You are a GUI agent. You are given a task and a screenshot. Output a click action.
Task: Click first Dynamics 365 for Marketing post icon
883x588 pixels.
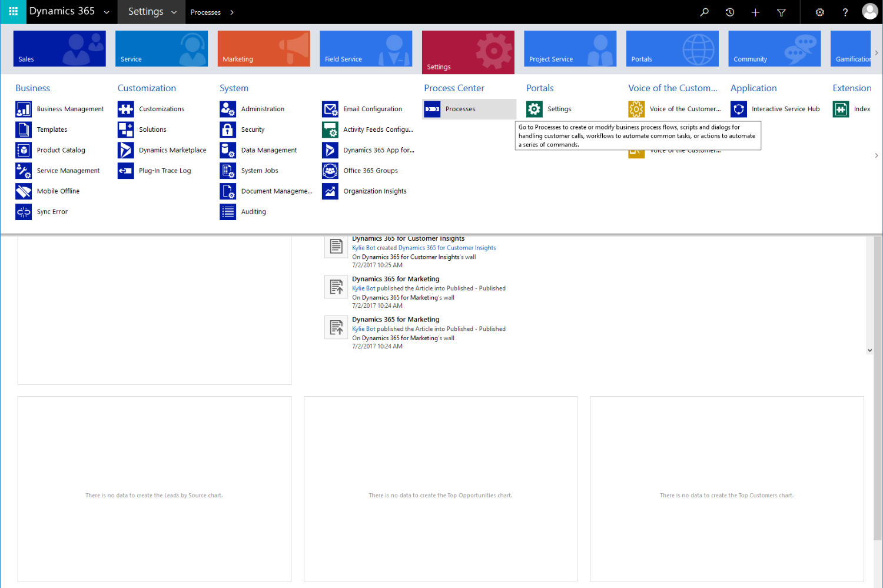(x=336, y=287)
